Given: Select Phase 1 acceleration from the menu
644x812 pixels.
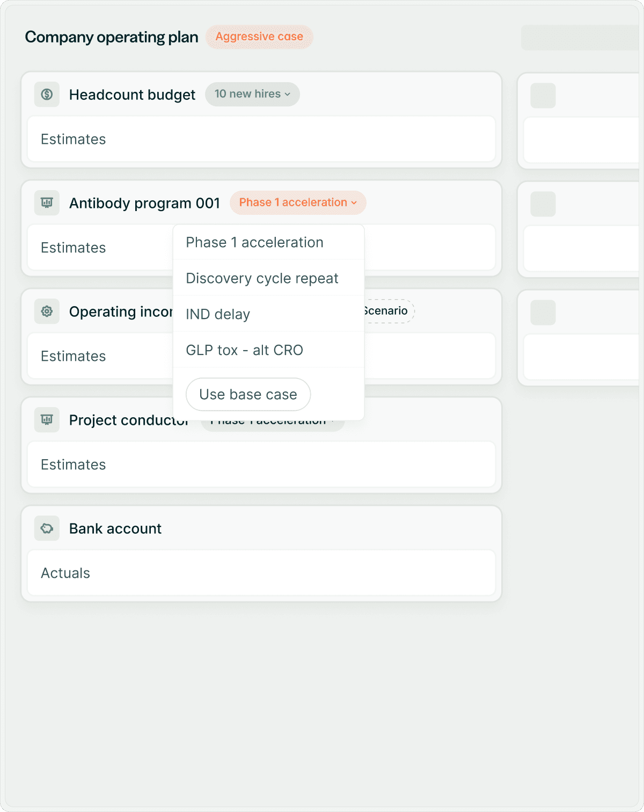Looking at the screenshot, I should coord(254,242).
